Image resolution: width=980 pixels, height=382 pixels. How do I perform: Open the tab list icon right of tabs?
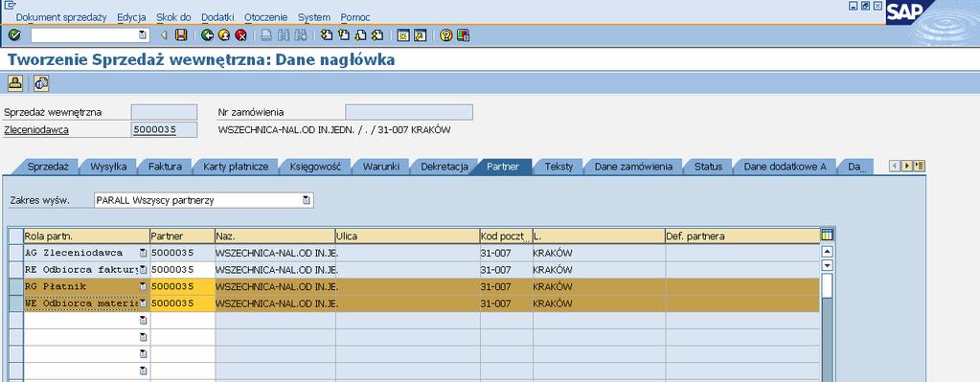tap(919, 166)
